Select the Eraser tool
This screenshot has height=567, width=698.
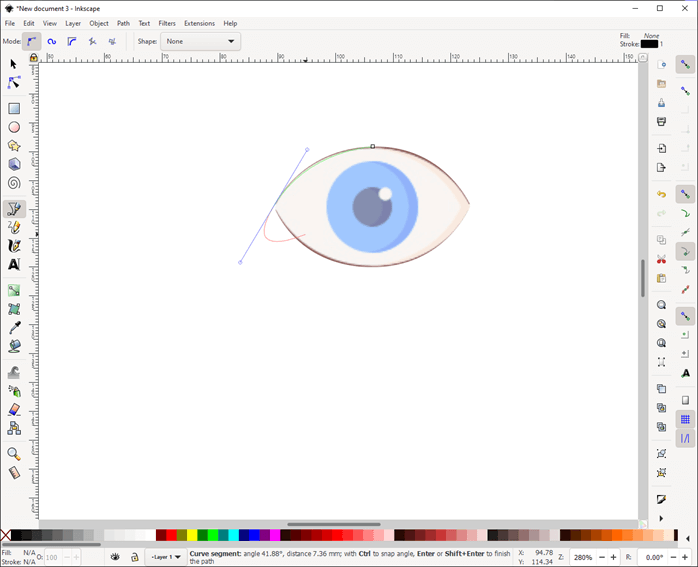point(14,409)
